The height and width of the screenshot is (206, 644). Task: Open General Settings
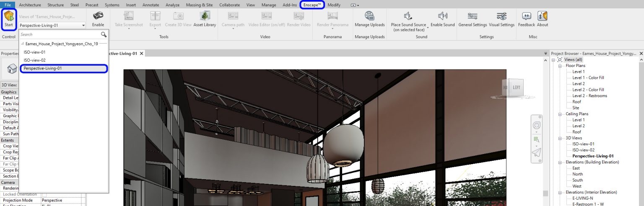point(473,19)
